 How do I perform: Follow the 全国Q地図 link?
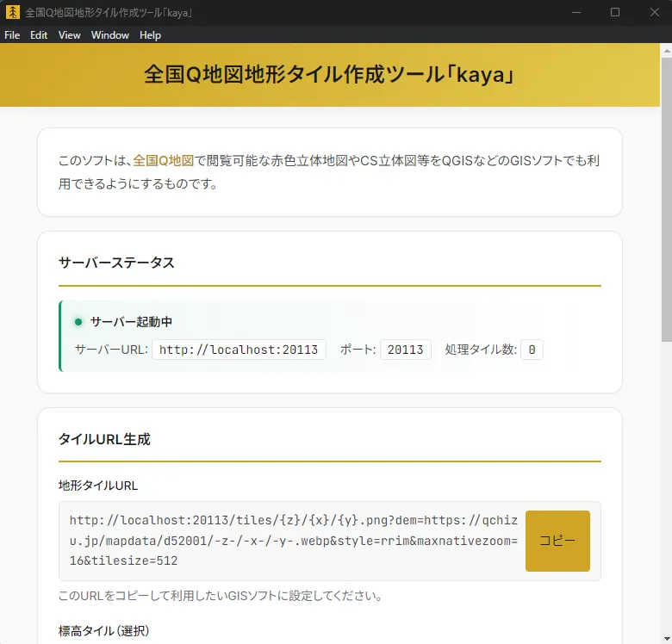(x=164, y=161)
